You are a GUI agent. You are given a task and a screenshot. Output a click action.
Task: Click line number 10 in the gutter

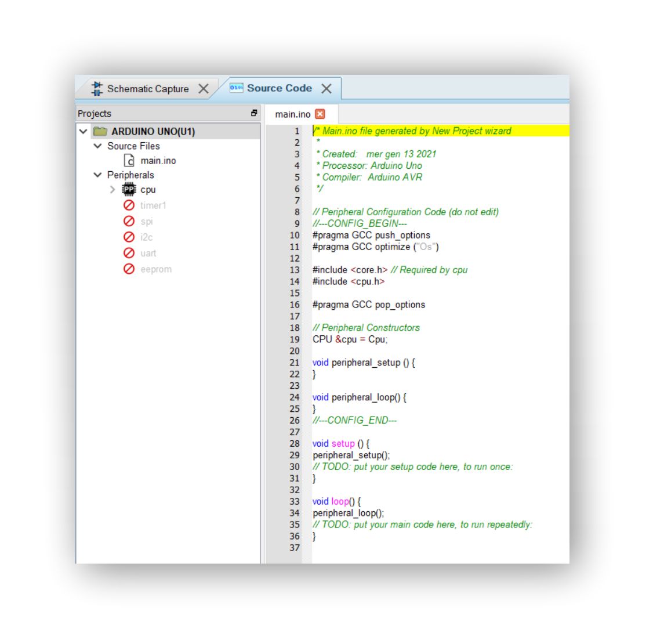(x=295, y=236)
